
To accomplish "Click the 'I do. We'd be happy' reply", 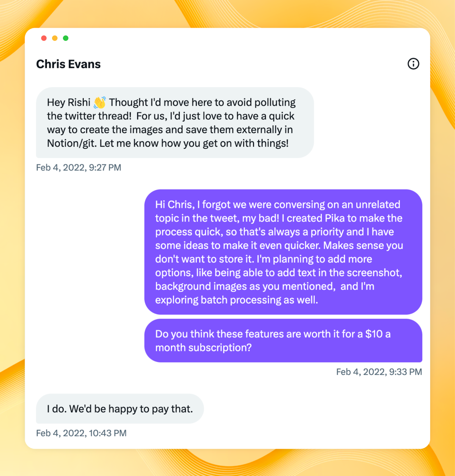I will click(x=120, y=409).
